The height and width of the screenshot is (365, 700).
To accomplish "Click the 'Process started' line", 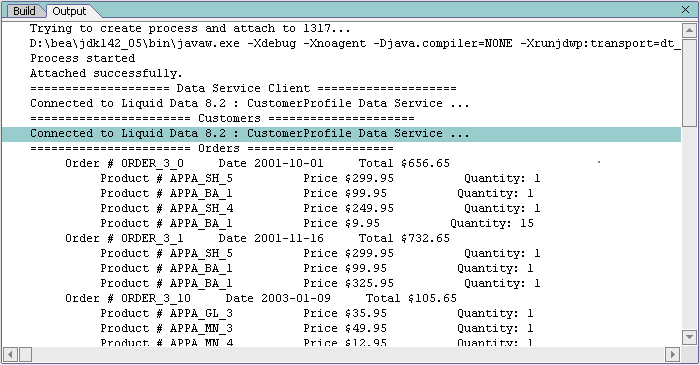I will 83,58.
